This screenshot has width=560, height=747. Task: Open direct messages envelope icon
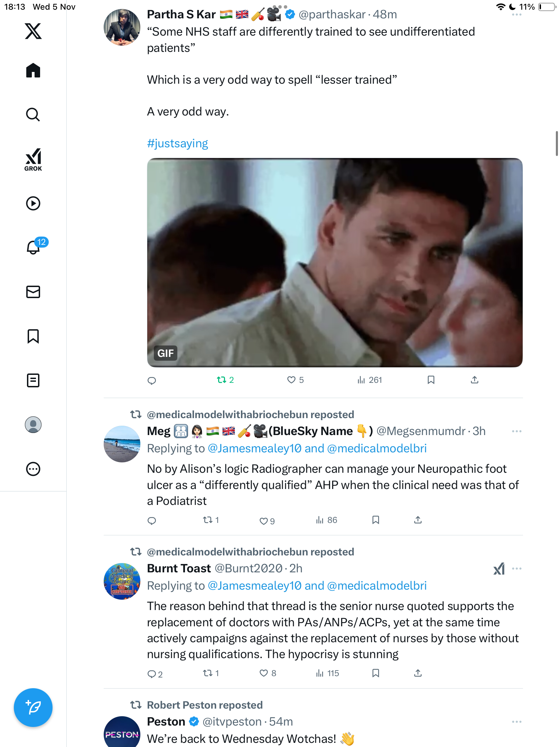33,292
